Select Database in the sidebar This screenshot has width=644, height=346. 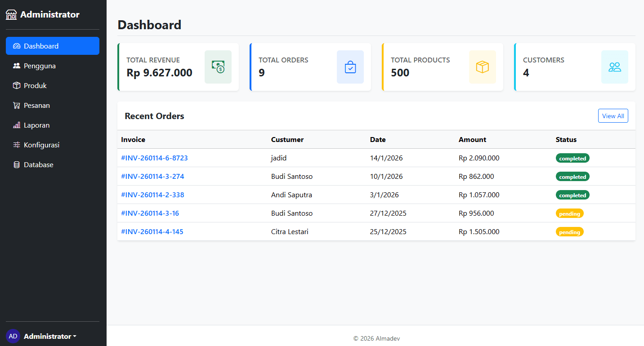click(x=38, y=165)
